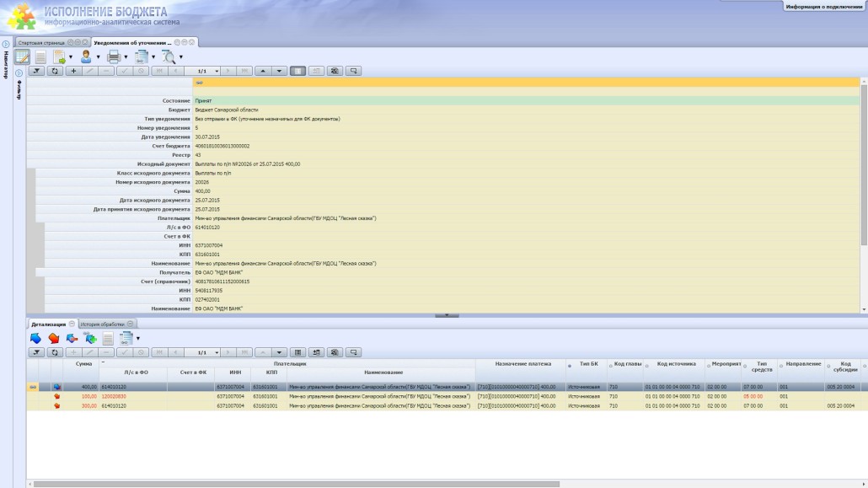Open dropdown arrow beside the user icon
The height and width of the screenshot is (488, 868).
[x=98, y=57]
